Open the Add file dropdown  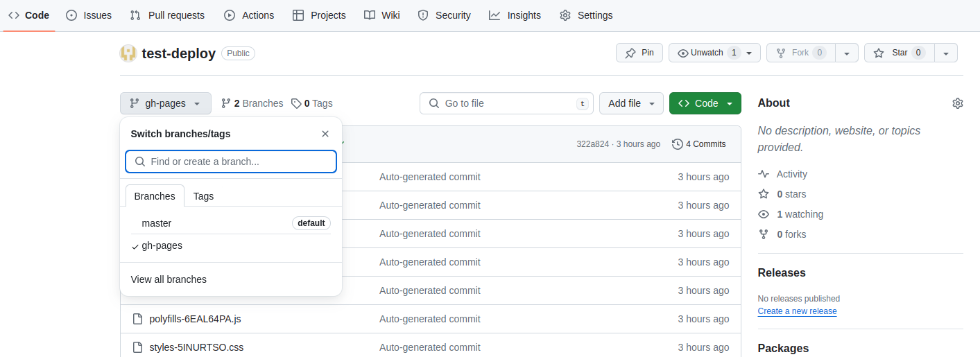631,103
